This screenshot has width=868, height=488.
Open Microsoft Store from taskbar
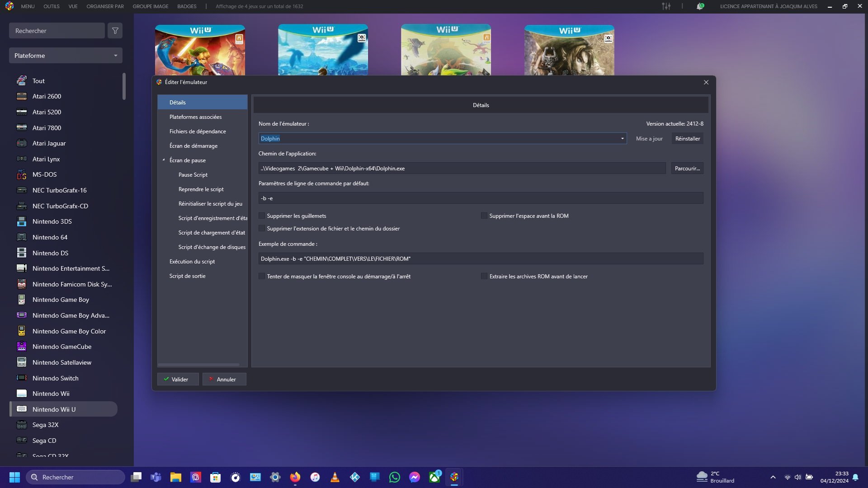pos(216,477)
